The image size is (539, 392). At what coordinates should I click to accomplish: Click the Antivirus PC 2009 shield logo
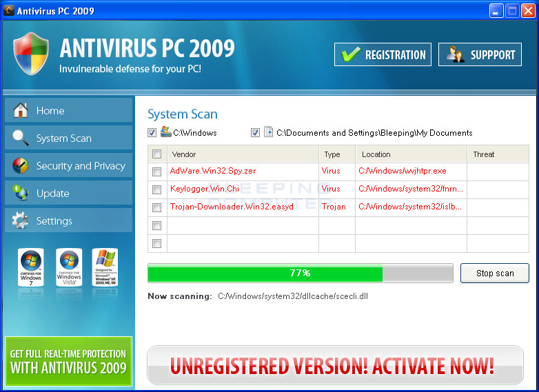coord(31,54)
